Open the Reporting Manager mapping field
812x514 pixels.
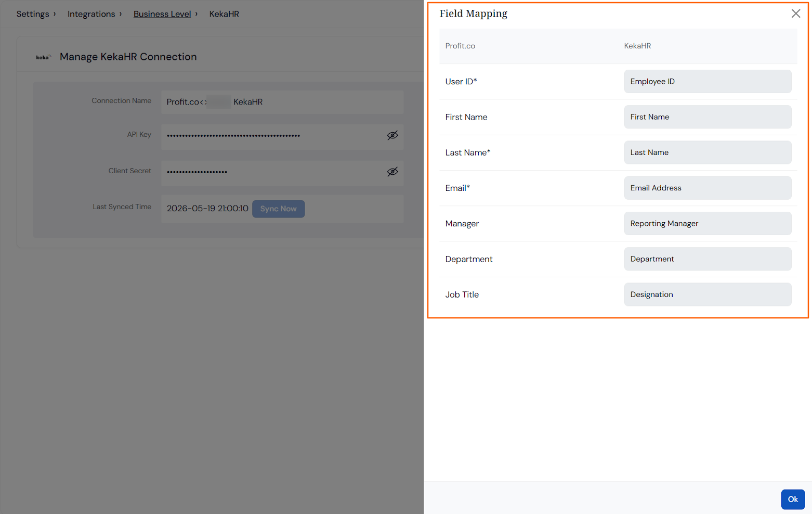coord(708,223)
